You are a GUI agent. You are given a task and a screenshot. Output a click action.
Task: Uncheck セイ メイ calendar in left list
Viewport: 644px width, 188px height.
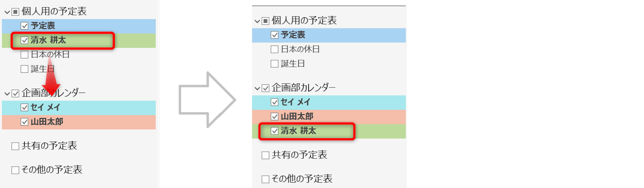click(x=25, y=107)
